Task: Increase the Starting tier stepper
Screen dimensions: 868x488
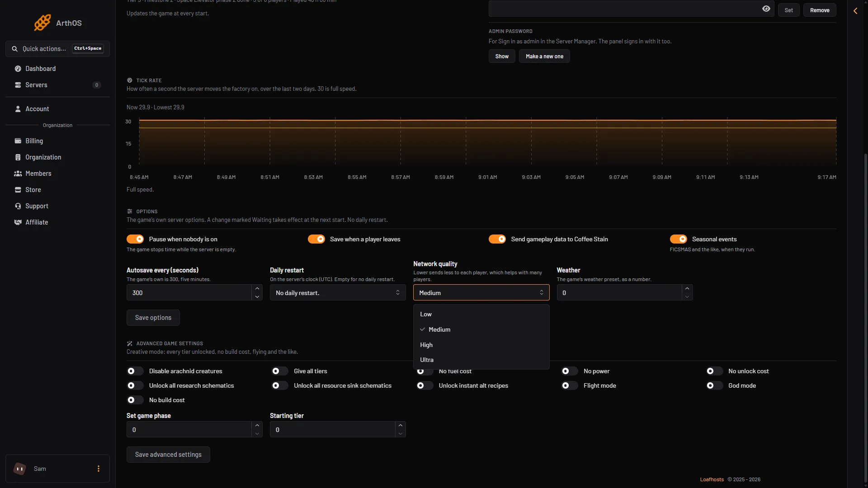Action: point(401,426)
